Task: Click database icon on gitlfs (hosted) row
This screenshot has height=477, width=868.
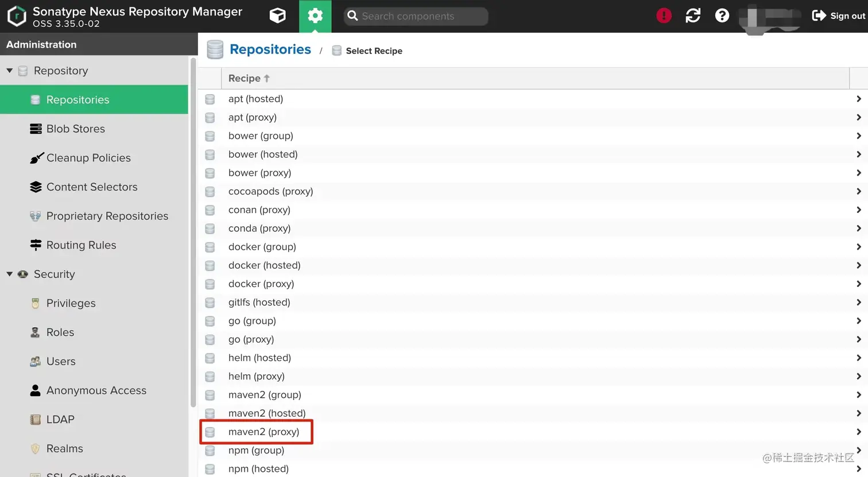Action: tap(210, 303)
